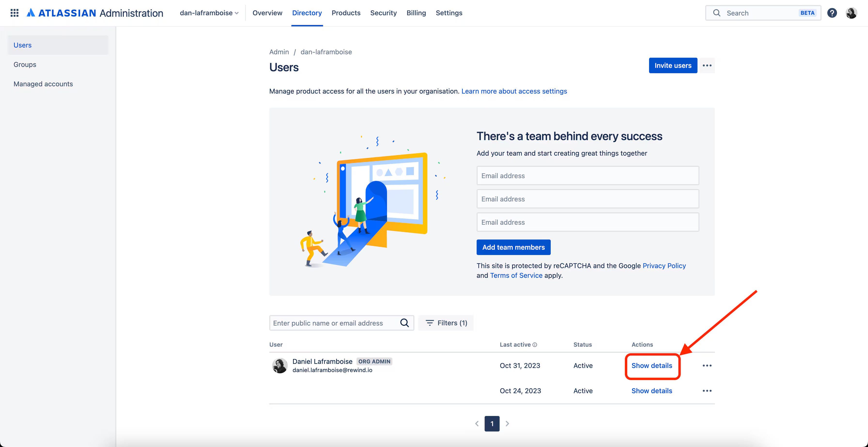Focus the public name or email search field
The height and width of the screenshot is (447, 868).
coord(341,323)
